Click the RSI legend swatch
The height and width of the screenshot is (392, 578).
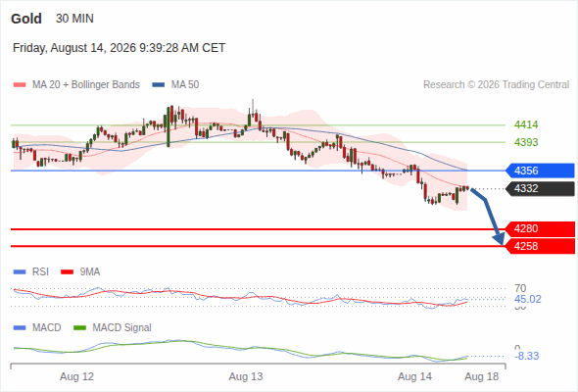(x=20, y=272)
